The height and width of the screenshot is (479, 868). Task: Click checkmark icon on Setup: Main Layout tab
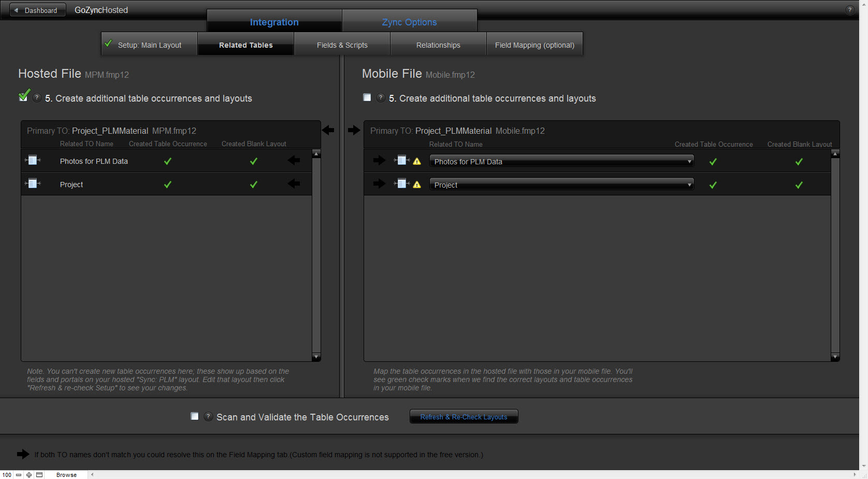pyautogui.click(x=108, y=43)
